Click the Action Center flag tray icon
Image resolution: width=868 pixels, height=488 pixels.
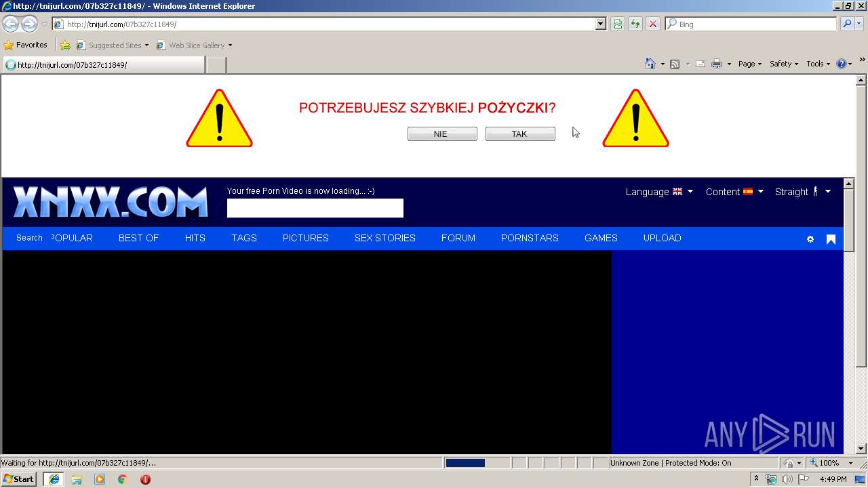point(803,479)
